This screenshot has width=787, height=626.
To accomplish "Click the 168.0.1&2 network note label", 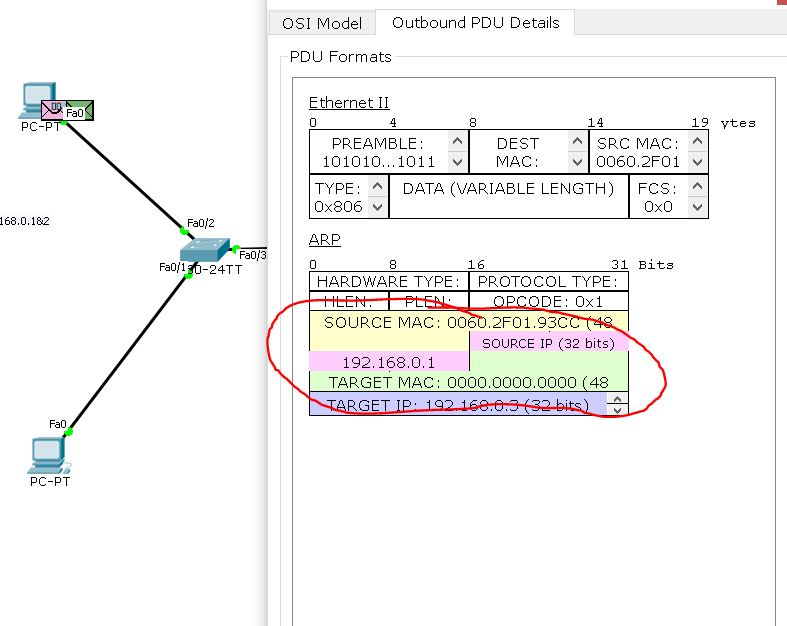I will (x=25, y=221).
